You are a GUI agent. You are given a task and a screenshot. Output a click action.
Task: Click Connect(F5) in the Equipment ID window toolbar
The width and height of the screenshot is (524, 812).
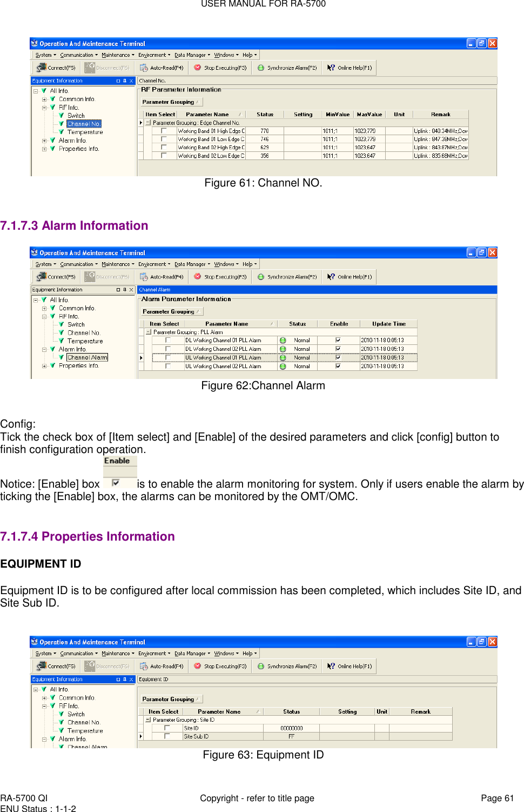coord(56,666)
